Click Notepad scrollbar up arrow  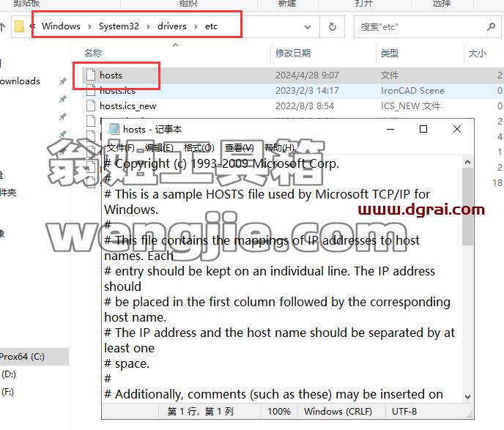point(467,163)
